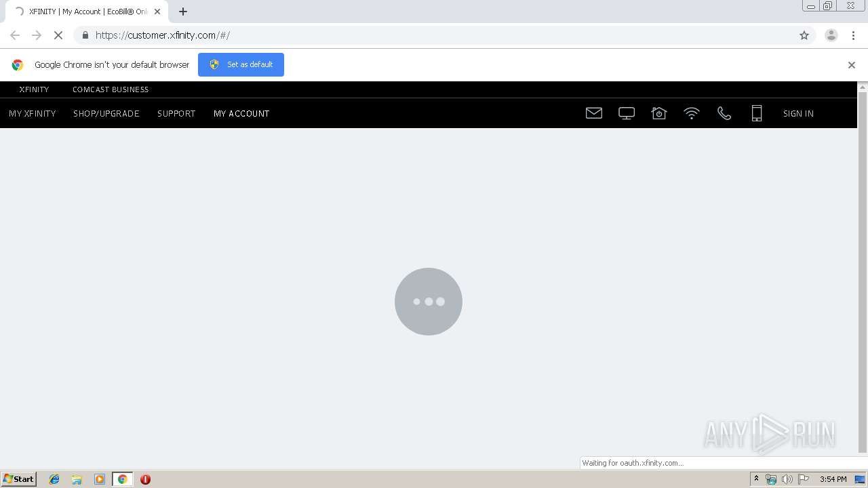The height and width of the screenshot is (488, 868).
Task: Dismiss the default browser notification bar
Action: [852, 65]
